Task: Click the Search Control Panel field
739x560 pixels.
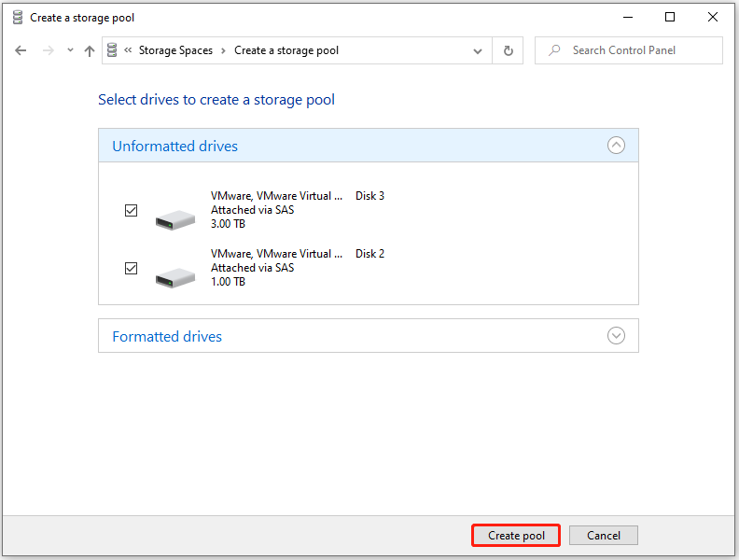Action: point(628,50)
